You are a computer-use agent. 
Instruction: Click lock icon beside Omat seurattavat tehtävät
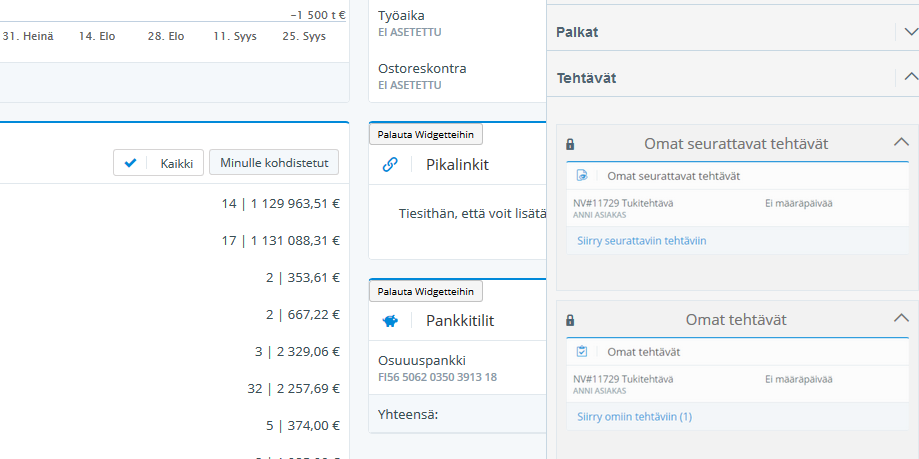pos(570,144)
